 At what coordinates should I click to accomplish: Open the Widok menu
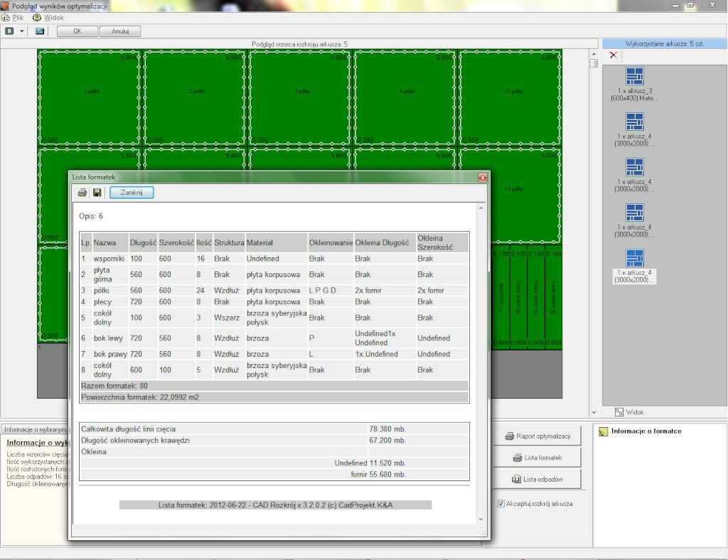(53, 17)
